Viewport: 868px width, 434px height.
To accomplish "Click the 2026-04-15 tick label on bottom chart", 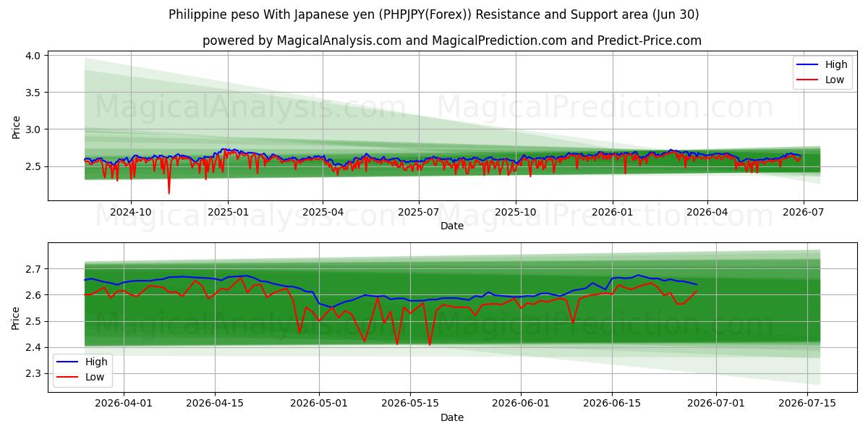I will tap(216, 404).
